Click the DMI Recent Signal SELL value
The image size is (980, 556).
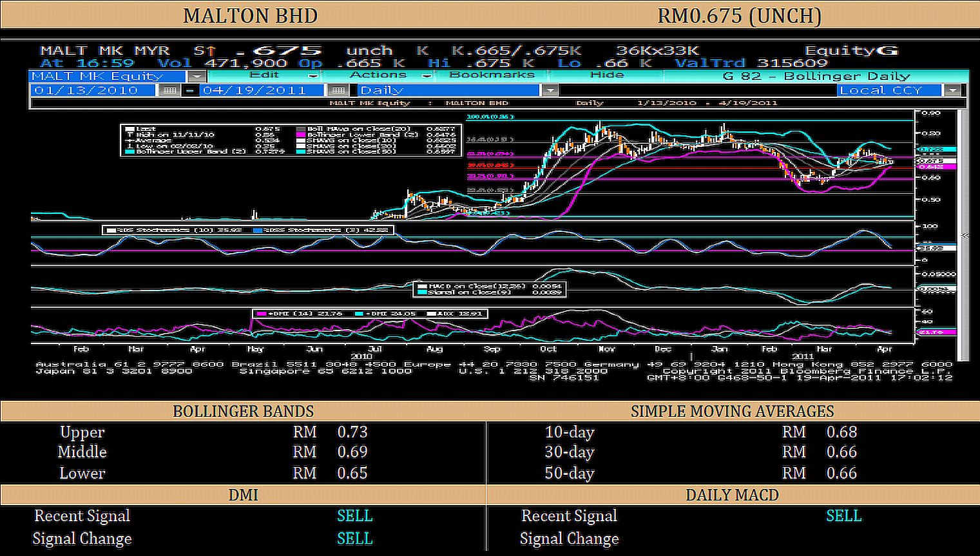pos(355,516)
